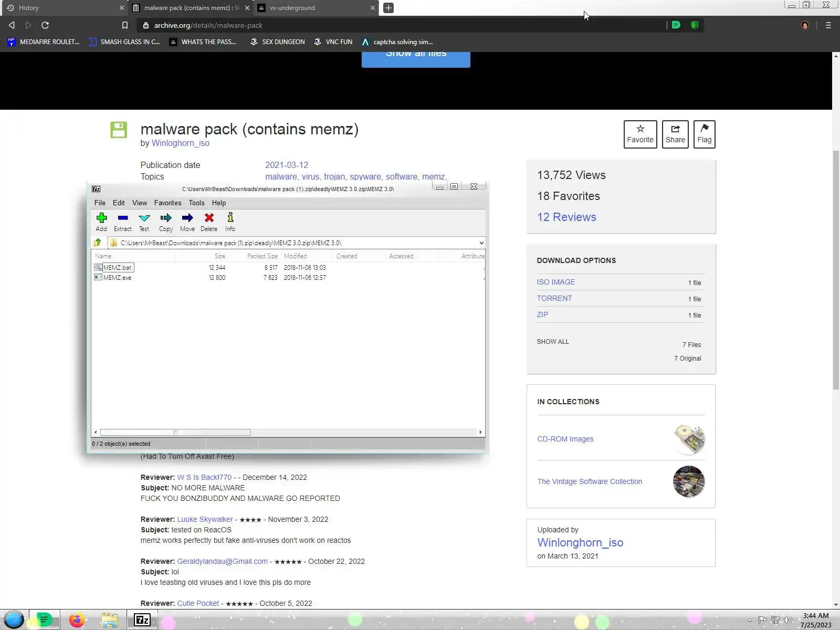This screenshot has height=630, width=840.
Task: Click The Vintage Software Collection thumbnail
Action: pyautogui.click(x=689, y=481)
